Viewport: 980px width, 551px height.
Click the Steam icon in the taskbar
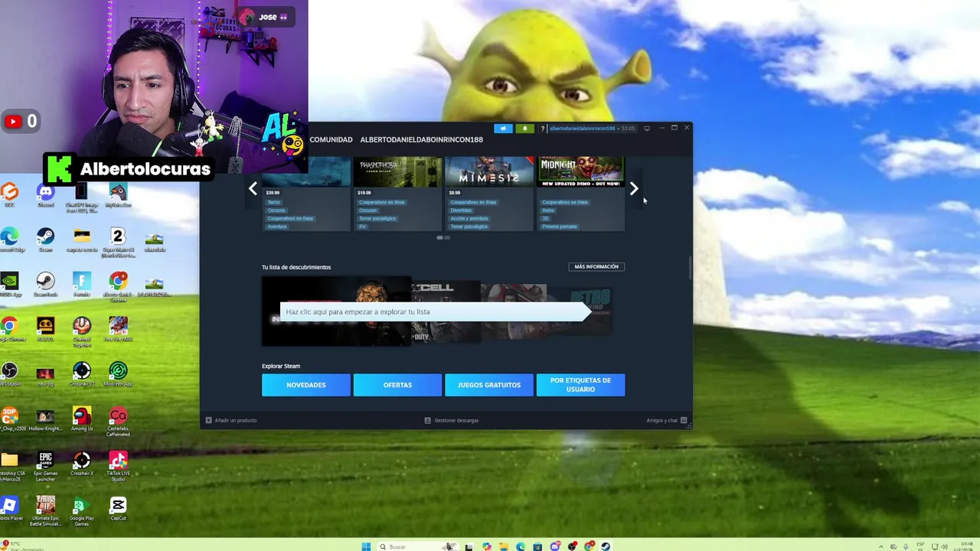point(606,546)
